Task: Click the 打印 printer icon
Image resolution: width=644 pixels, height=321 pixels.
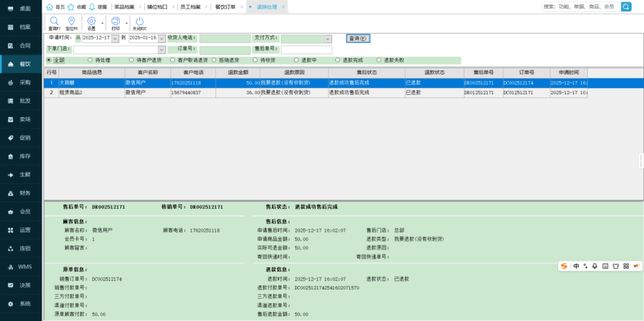Action: pos(116,22)
